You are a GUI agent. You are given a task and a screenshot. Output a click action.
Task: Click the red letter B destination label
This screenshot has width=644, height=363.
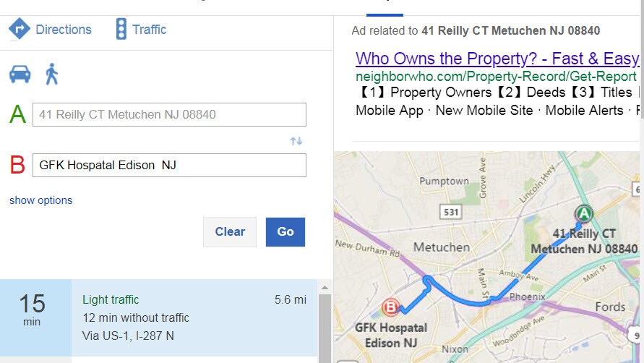click(17, 165)
